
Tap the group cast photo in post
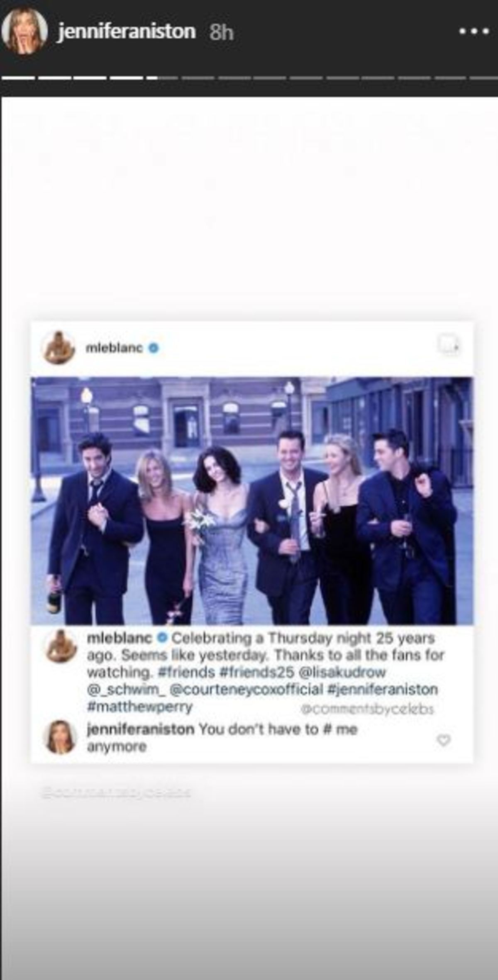click(x=252, y=500)
